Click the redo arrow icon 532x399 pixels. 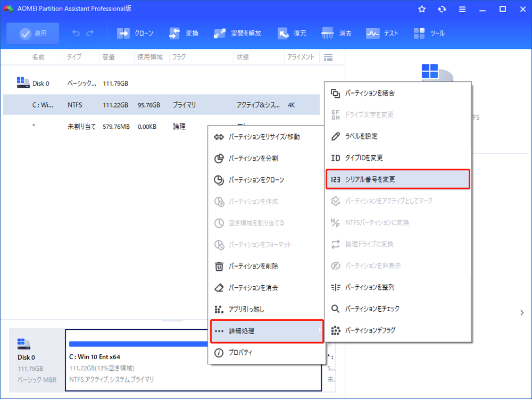tap(90, 33)
